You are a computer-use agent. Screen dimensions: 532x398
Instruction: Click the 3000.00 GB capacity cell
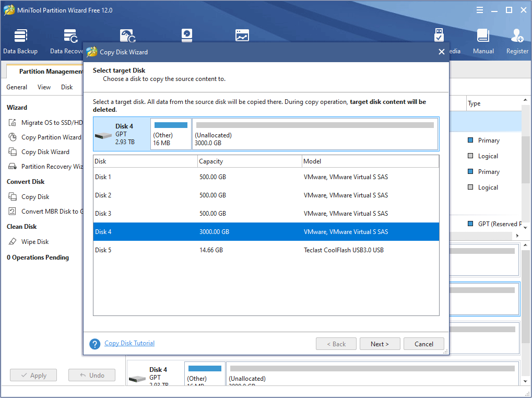tap(214, 232)
